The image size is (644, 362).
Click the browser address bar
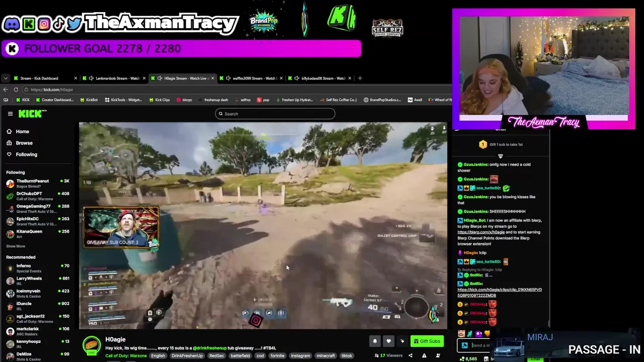[236, 89]
